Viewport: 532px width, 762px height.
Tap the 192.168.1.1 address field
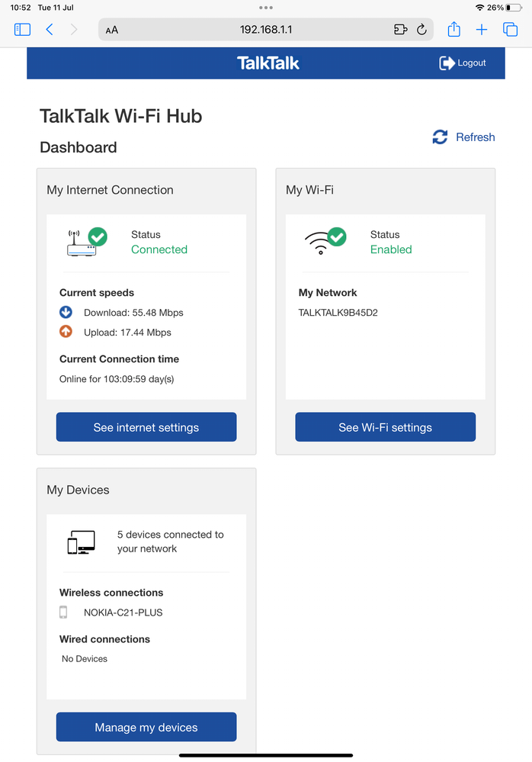pos(266,30)
